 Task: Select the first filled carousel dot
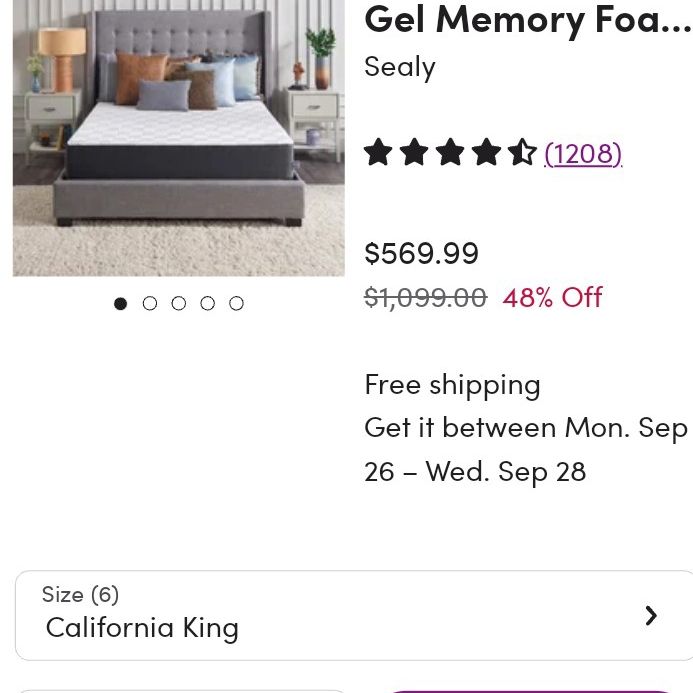[120, 304]
